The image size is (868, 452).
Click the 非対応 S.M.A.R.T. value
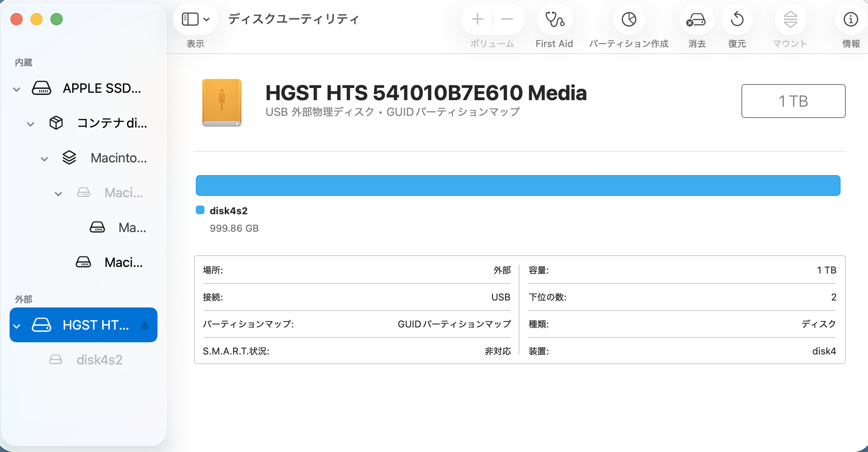pos(498,351)
